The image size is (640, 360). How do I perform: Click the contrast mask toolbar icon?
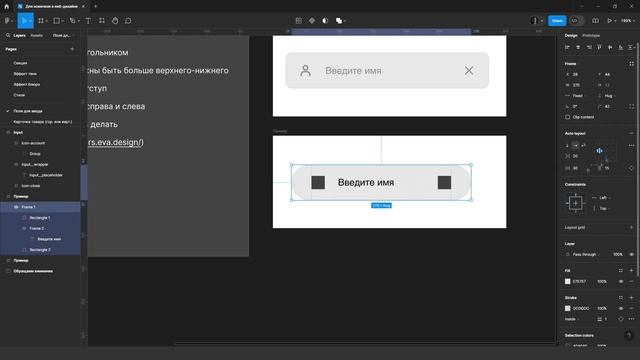coord(325,20)
